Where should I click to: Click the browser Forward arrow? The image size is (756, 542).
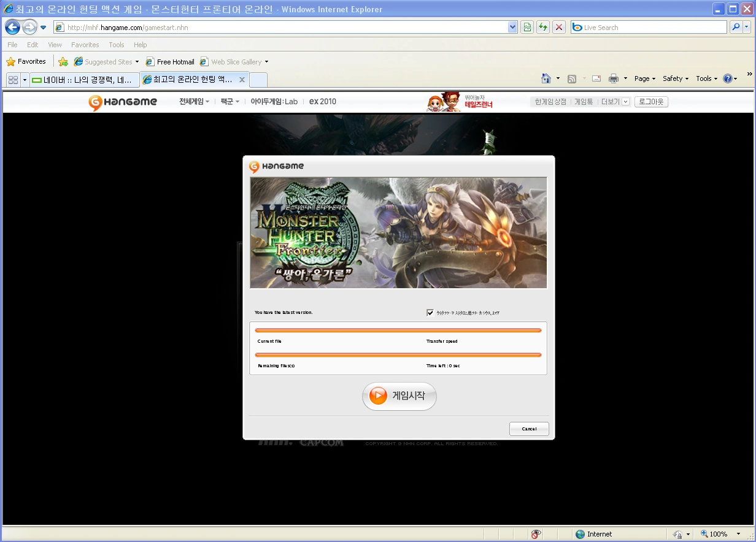coord(29,27)
